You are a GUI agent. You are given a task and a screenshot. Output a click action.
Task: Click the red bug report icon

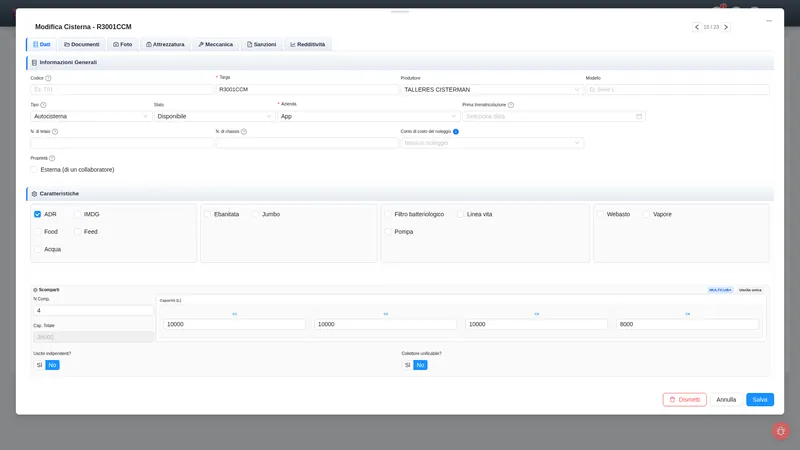pyautogui.click(x=780, y=431)
